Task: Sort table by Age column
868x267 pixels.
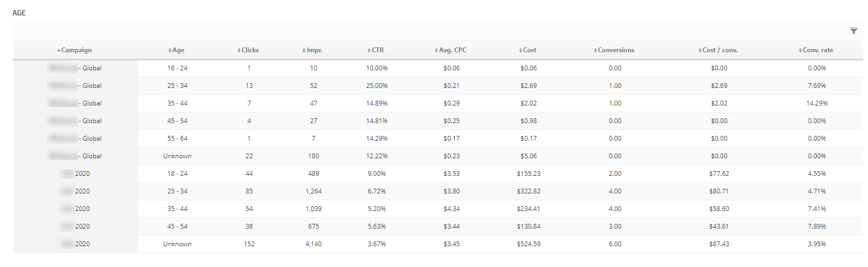Action: [178, 50]
